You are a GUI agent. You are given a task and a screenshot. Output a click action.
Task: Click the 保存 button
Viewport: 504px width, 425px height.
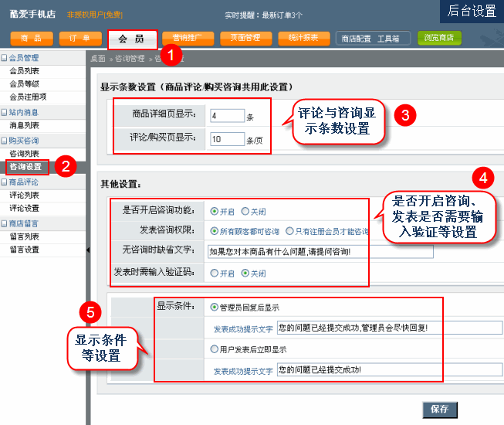click(x=440, y=410)
